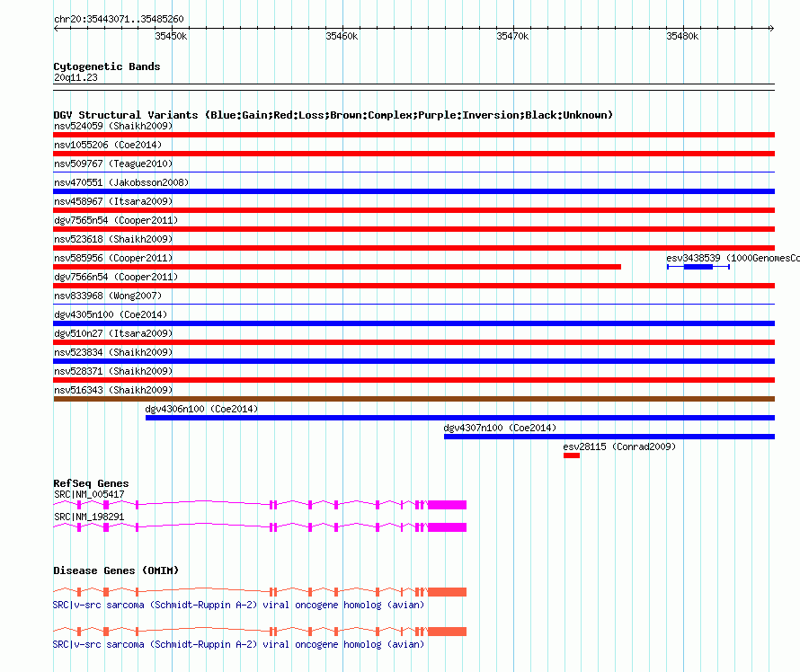Click the first OMIM SRC v-src sarcoma link

238,605
